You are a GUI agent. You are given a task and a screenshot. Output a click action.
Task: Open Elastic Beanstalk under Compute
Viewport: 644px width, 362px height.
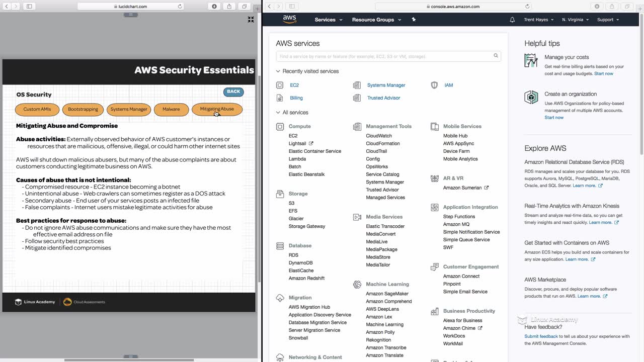[307, 174]
